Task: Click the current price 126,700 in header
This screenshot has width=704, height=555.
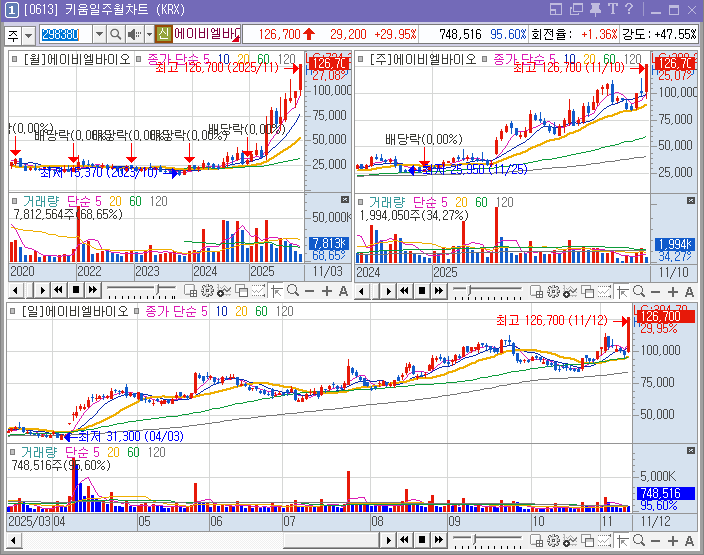Action: (x=279, y=34)
